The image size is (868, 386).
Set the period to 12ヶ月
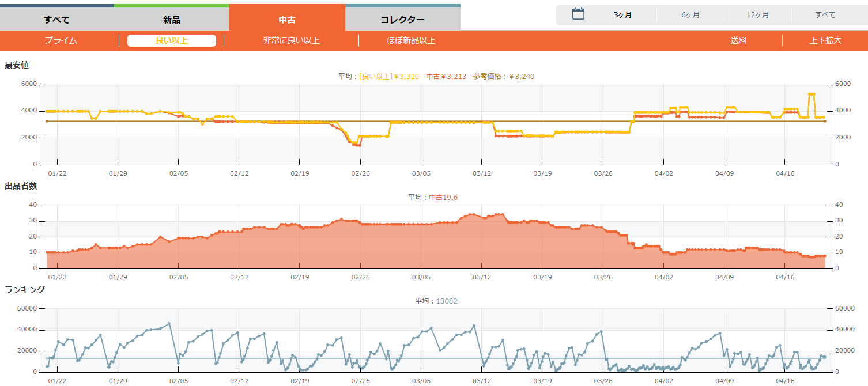[757, 15]
